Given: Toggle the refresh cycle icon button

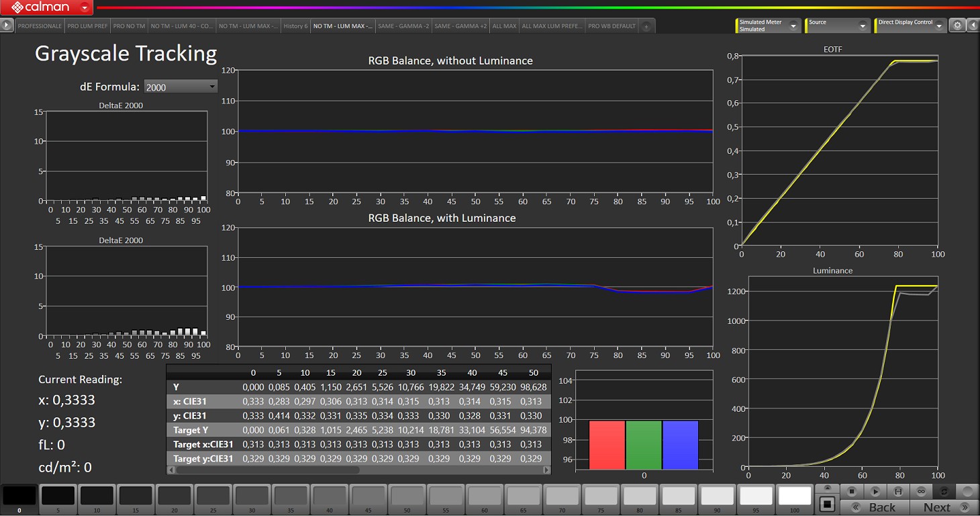Looking at the screenshot, I should pos(944,492).
